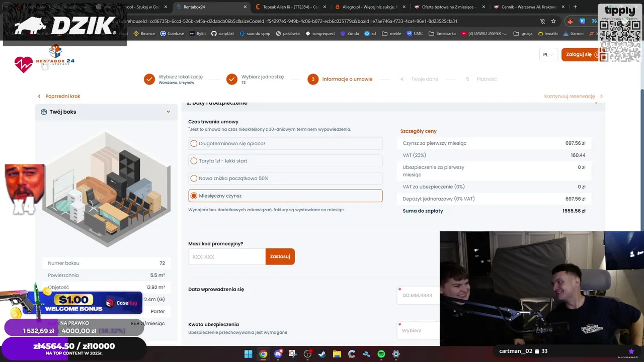Click the Powierzchnia 5.5 m² row
The image size is (644, 362).
[x=107, y=275]
